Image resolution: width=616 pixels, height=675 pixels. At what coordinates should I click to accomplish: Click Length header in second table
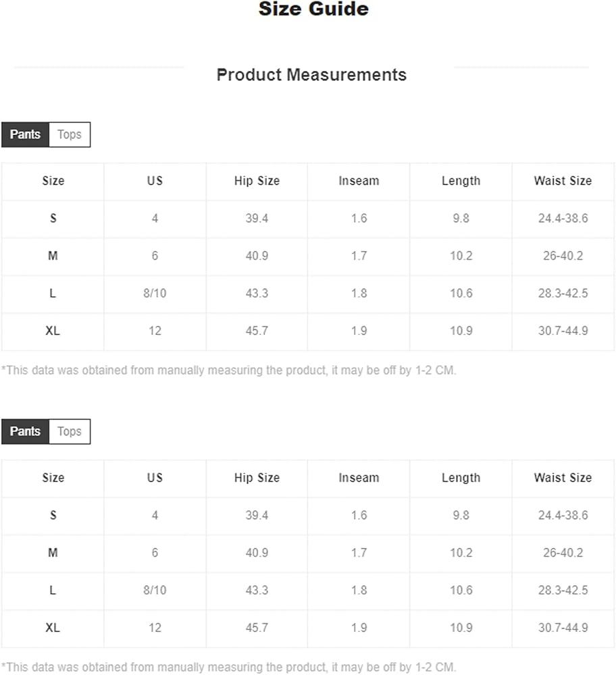point(461,479)
